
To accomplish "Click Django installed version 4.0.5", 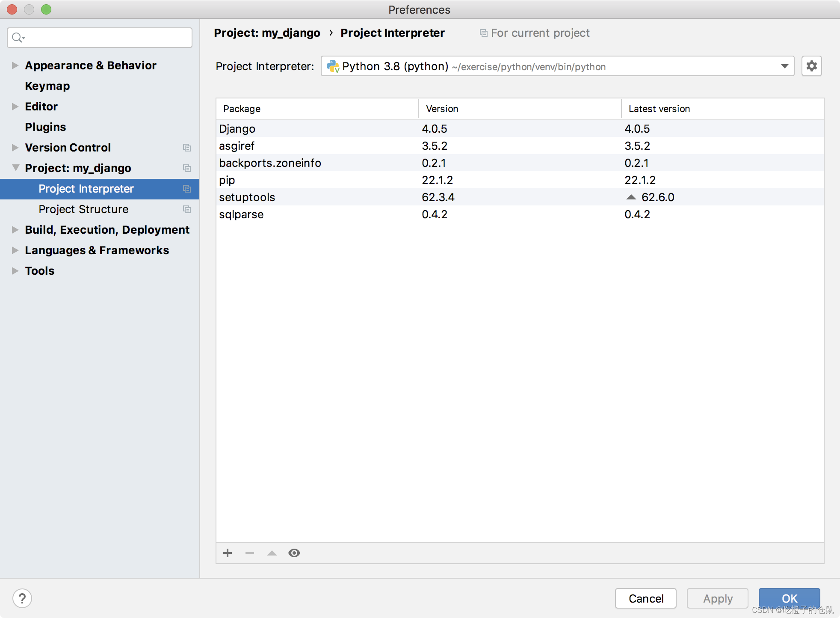I will tap(435, 129).
